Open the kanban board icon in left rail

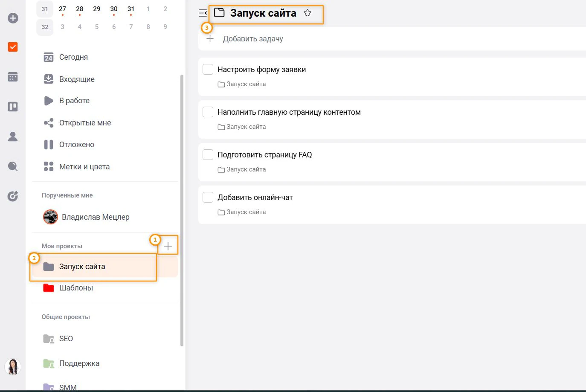(x=13, y=107)
